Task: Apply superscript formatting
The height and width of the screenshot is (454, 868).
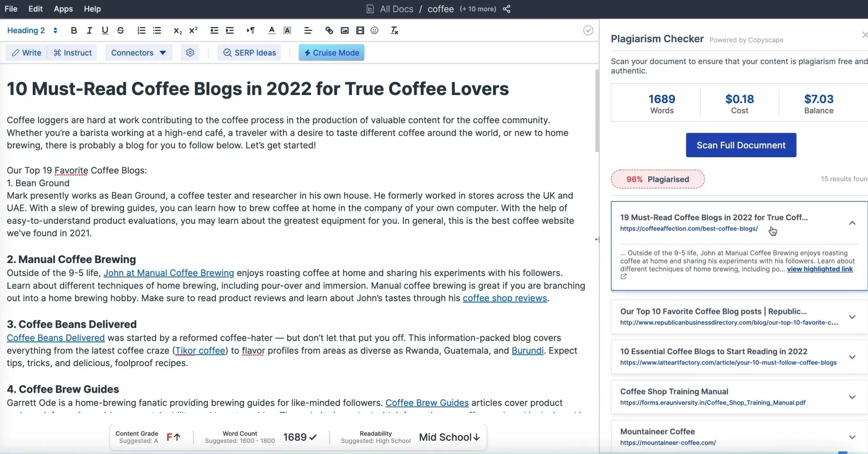Action: [193, 30]
